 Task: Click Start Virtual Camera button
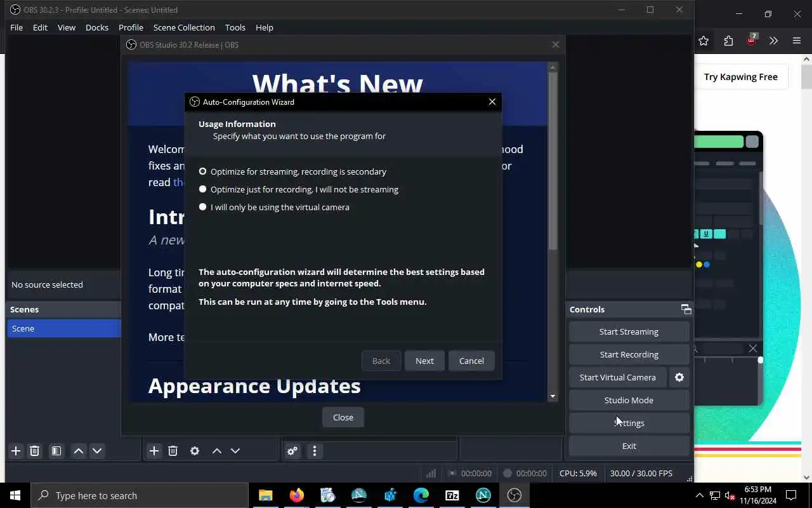click(x=618, y=377)
